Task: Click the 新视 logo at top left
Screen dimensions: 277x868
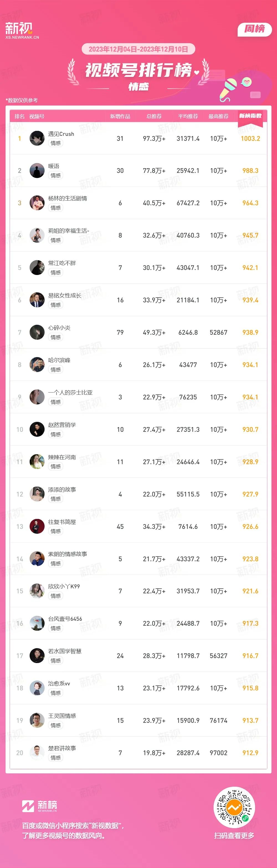Action: coord(22,30)
